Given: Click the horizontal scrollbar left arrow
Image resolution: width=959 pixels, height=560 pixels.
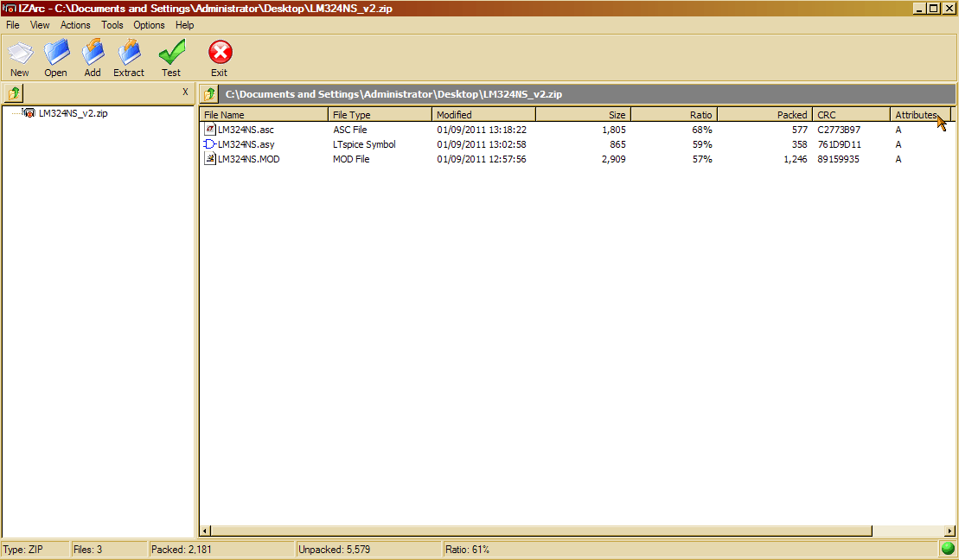Looking at the screenshot, I should [206, 531].
